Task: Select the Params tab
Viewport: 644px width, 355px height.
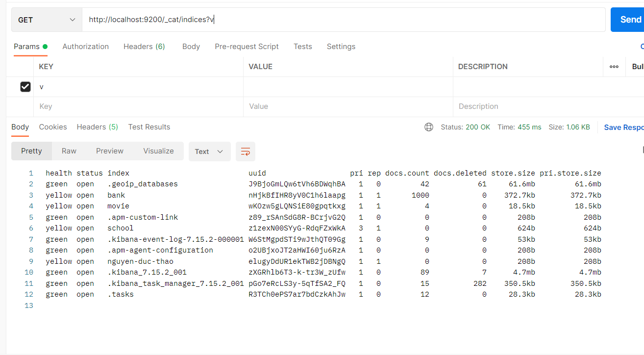Action: pyautogui.click(x=30, y=47)
